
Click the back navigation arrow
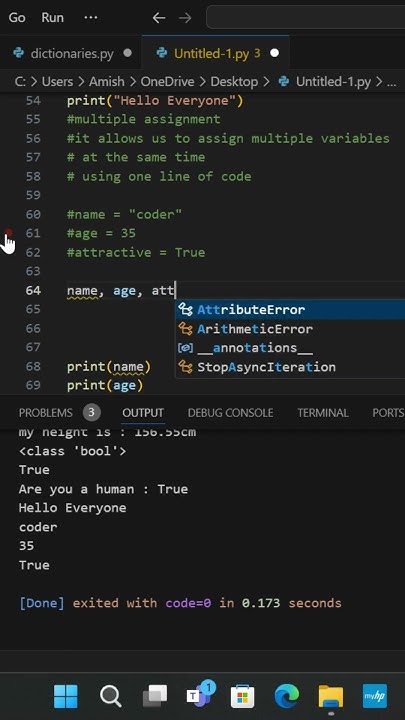point(159,18)
